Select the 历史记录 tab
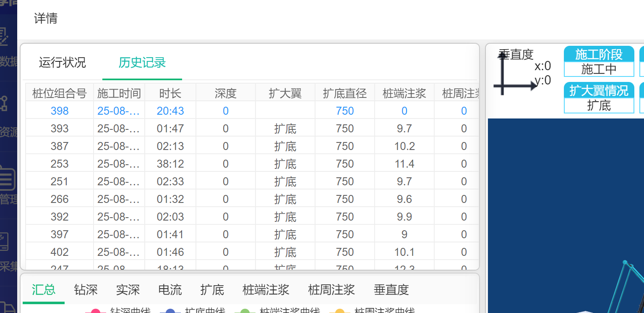644x313 pixels. [142, 63]
